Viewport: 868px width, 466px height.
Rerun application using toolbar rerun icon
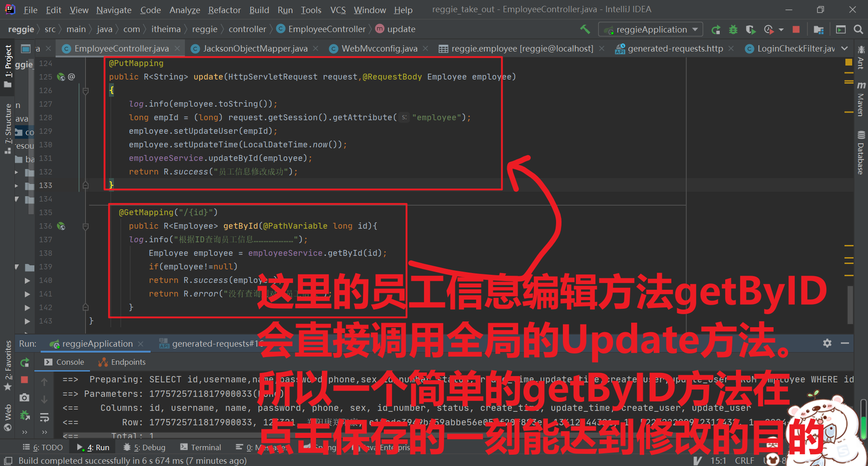(x=716, y=29)
